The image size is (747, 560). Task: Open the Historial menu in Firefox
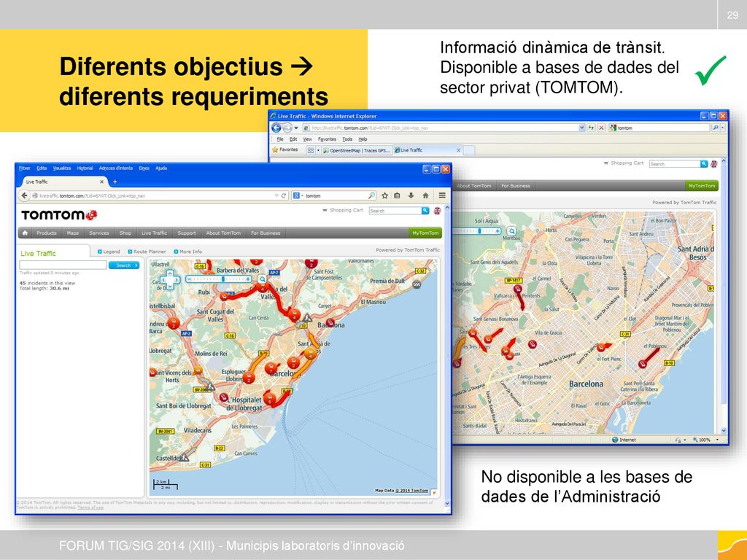[85, 168]
